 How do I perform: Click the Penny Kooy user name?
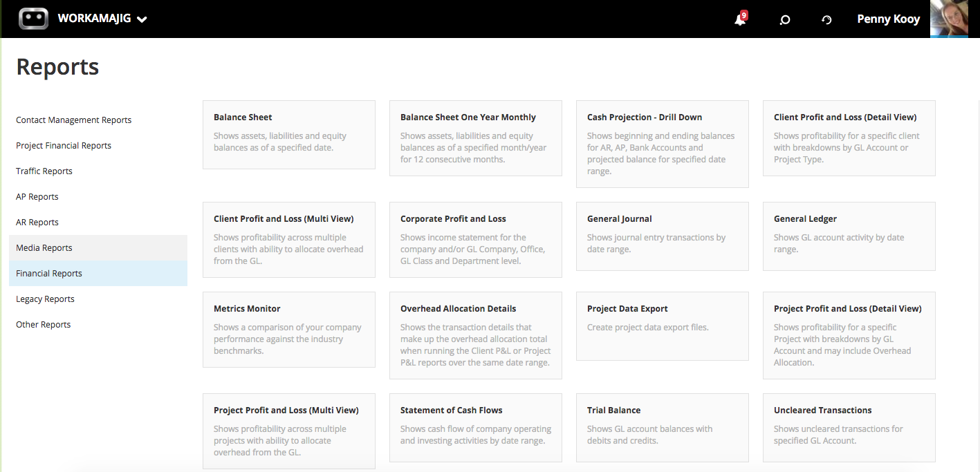click(888, 19)
